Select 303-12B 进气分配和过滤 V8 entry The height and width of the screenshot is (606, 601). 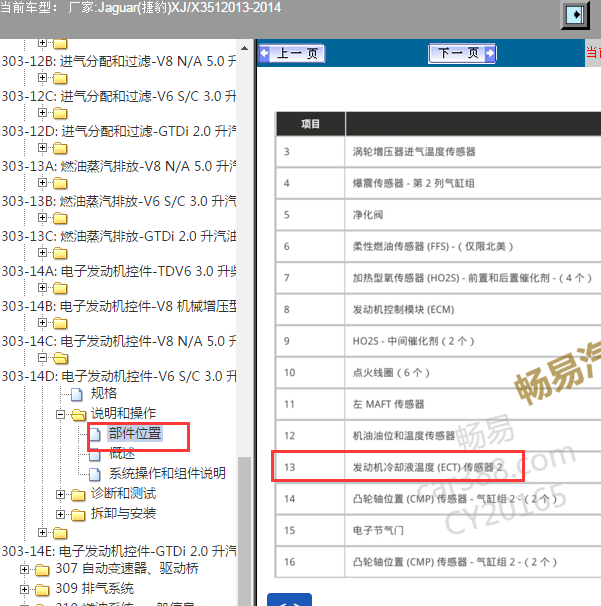tap(119, 61)
